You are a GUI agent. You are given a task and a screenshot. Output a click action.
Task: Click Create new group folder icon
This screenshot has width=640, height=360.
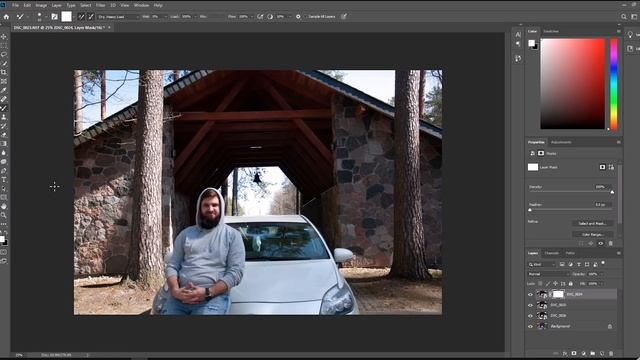coord(593,353)
